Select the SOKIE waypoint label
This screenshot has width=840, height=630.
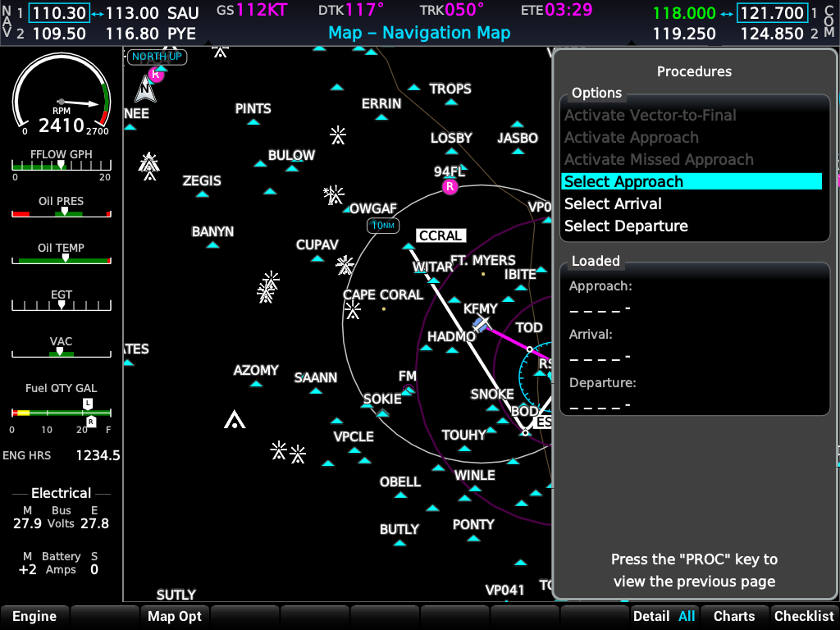tap(382, 399)
